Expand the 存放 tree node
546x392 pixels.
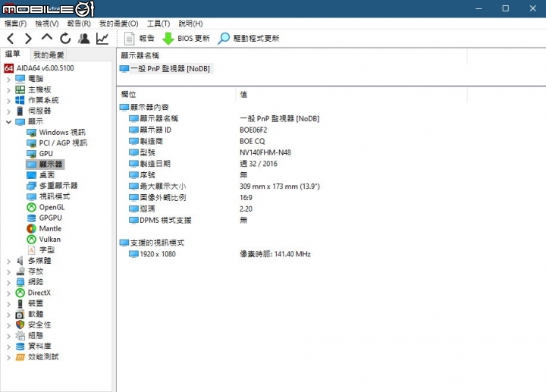(8, 271)
